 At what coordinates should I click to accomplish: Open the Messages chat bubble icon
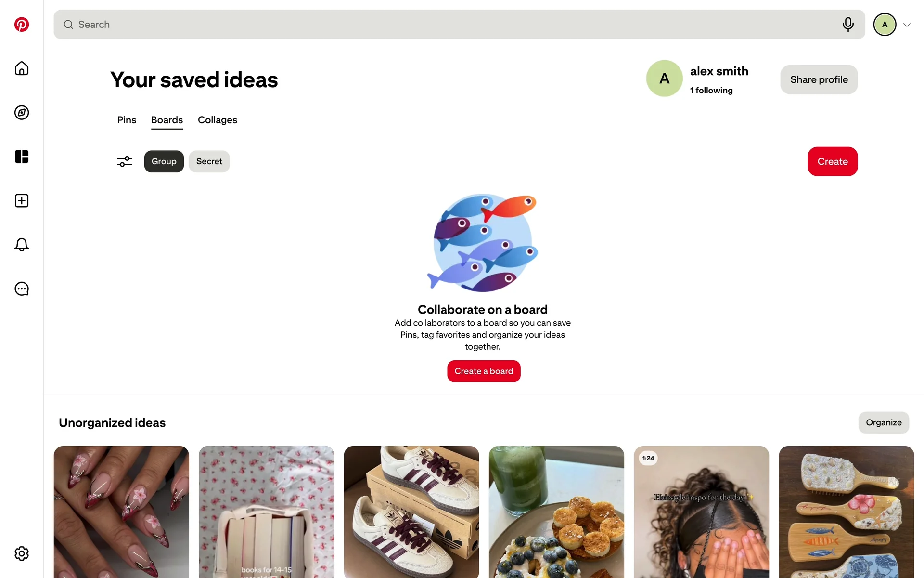click(x=22, y=289)
